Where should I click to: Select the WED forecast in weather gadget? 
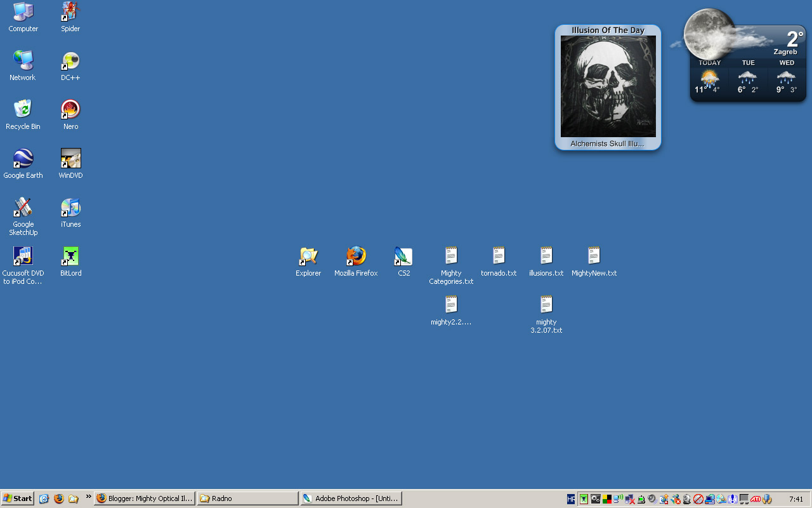click(x=787, y=77)
